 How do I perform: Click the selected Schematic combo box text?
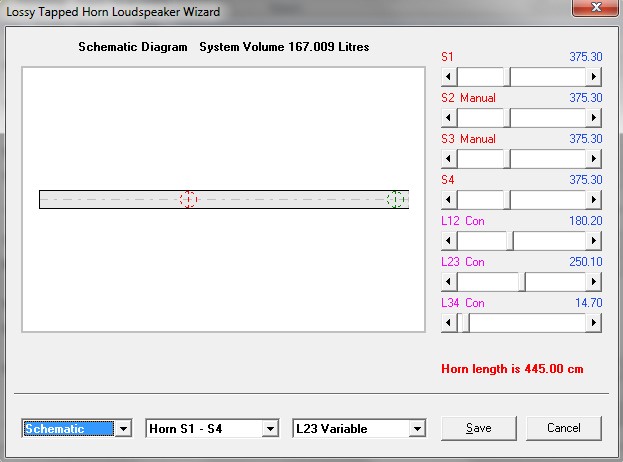[69, 429]
